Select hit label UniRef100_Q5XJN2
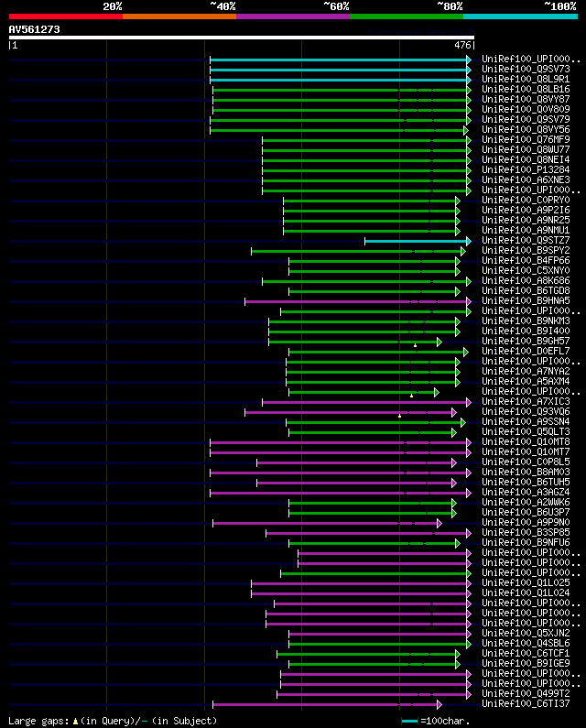The height and width of the screenshot is (728, 586). [526, 634]
